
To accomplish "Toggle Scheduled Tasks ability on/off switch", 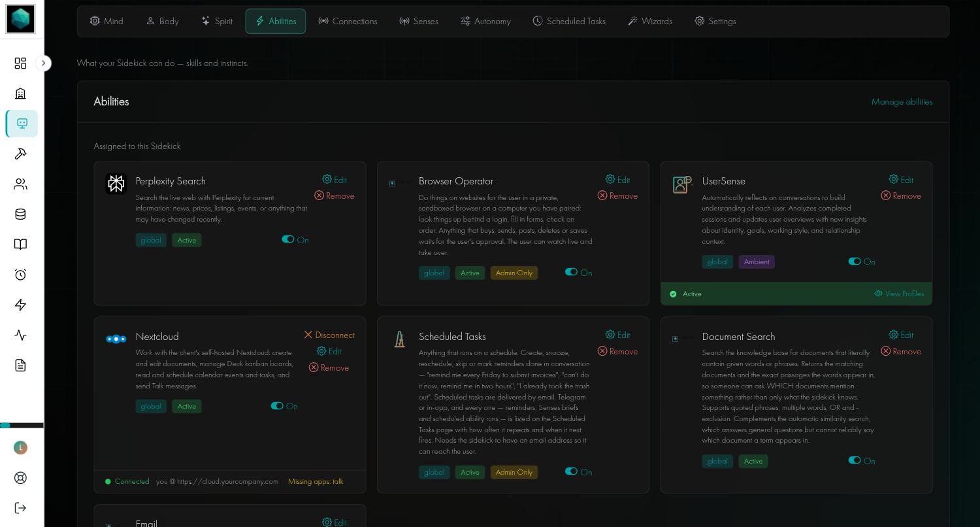I will 572,471.
